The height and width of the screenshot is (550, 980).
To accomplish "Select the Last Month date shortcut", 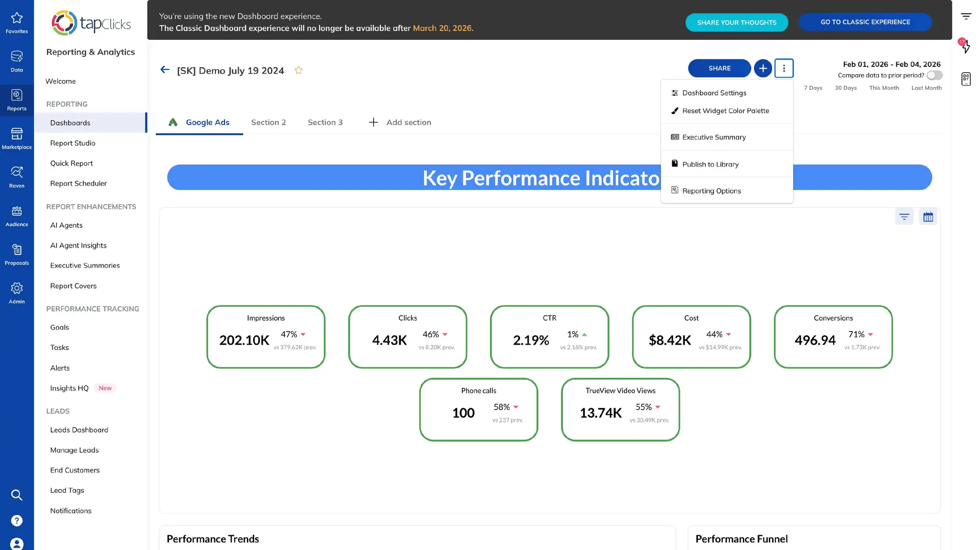I will pyautogui.click(x=926, y=88).
